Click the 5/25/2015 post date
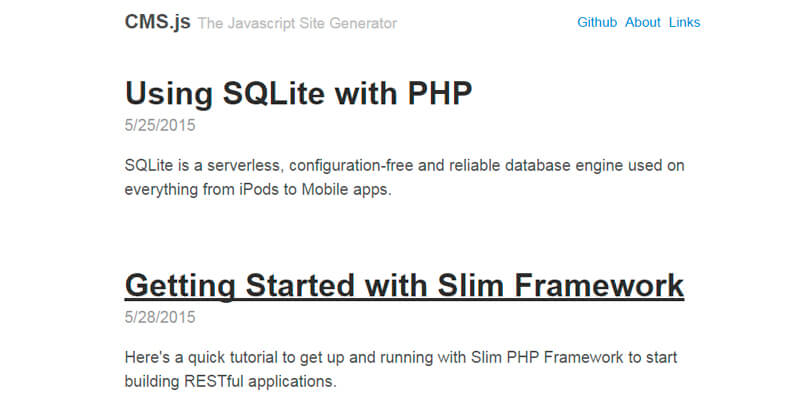Viewport: 800px width, 400px height. coord(160,126)
